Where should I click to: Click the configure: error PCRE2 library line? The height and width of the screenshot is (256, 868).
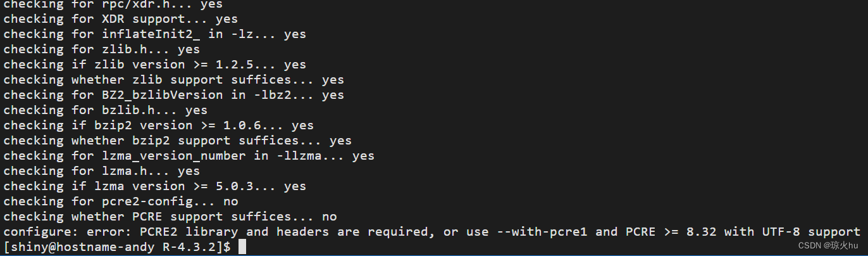coord(431,232)
